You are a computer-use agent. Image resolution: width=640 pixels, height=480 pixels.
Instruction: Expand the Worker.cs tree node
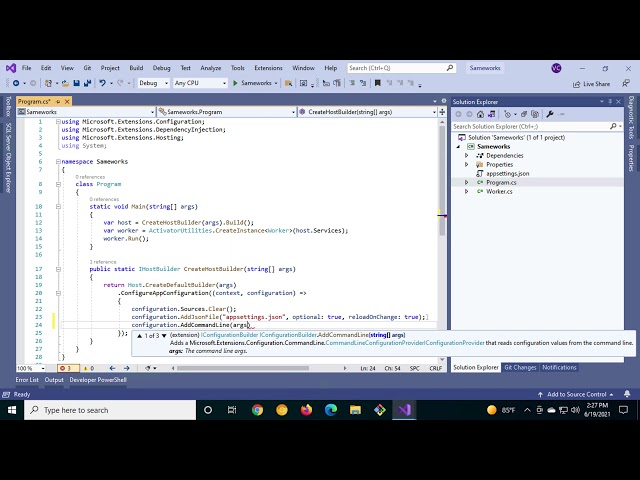click(467, 191)
